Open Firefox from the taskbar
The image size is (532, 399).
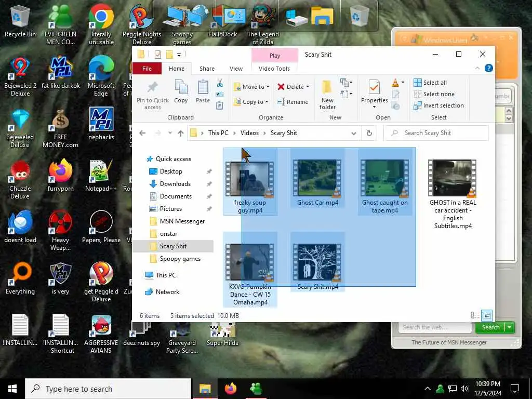click(230, 389)
